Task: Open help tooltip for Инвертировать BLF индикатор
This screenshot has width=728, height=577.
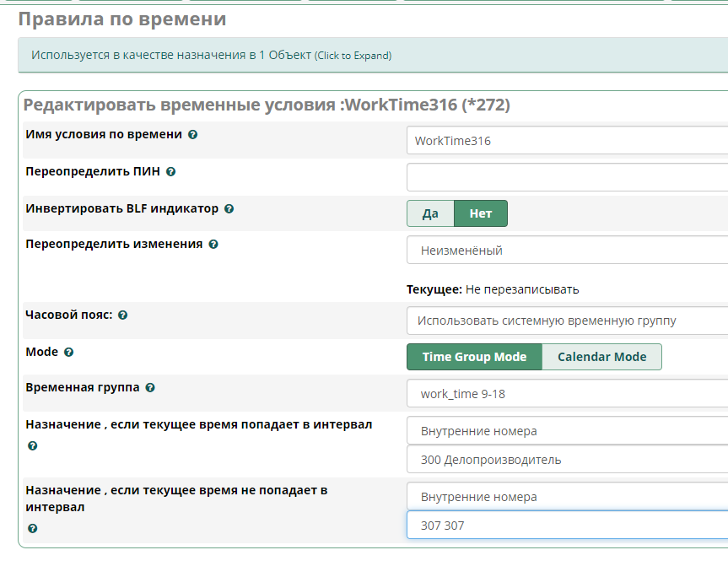Action: [x=229, y=209]
